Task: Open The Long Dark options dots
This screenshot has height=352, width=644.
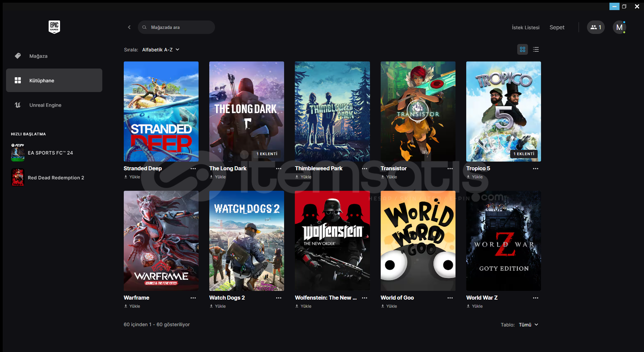Action: (x=279, y=169)
